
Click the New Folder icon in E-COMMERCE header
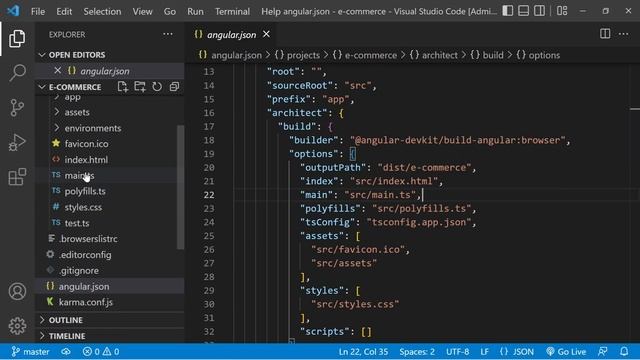(x=140, y=87)
